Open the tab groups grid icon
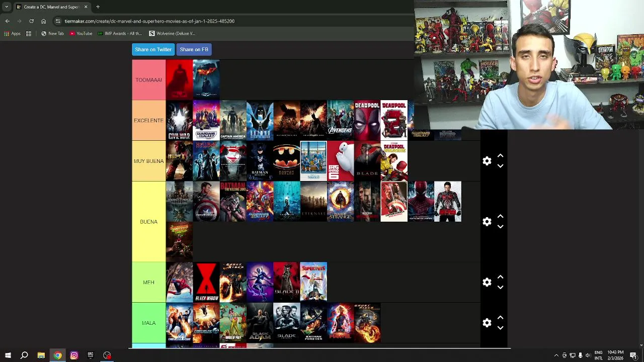 (29, 34)
